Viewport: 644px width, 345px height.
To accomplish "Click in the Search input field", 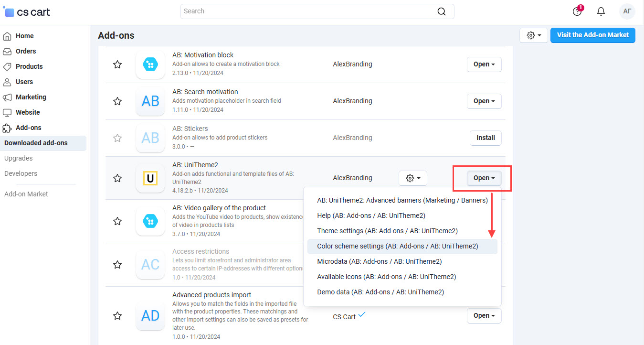I will click(x=308, y=11).
